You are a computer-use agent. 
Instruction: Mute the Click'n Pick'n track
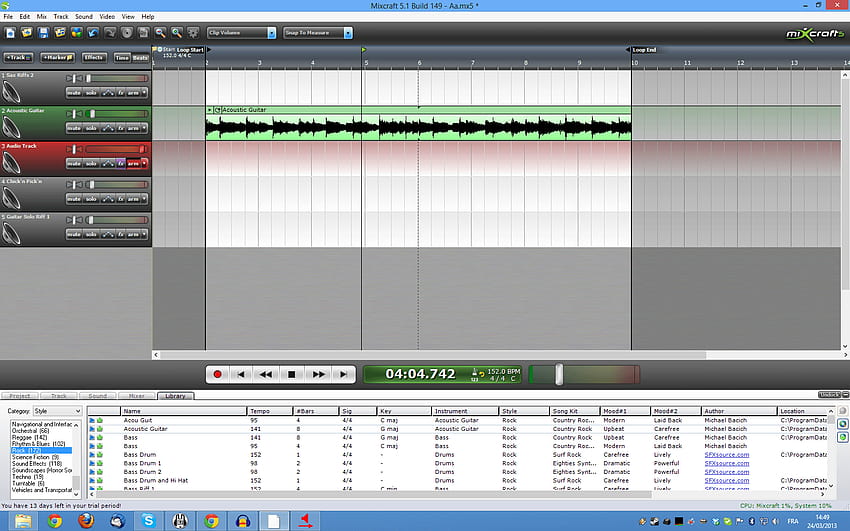click(74, 199)
